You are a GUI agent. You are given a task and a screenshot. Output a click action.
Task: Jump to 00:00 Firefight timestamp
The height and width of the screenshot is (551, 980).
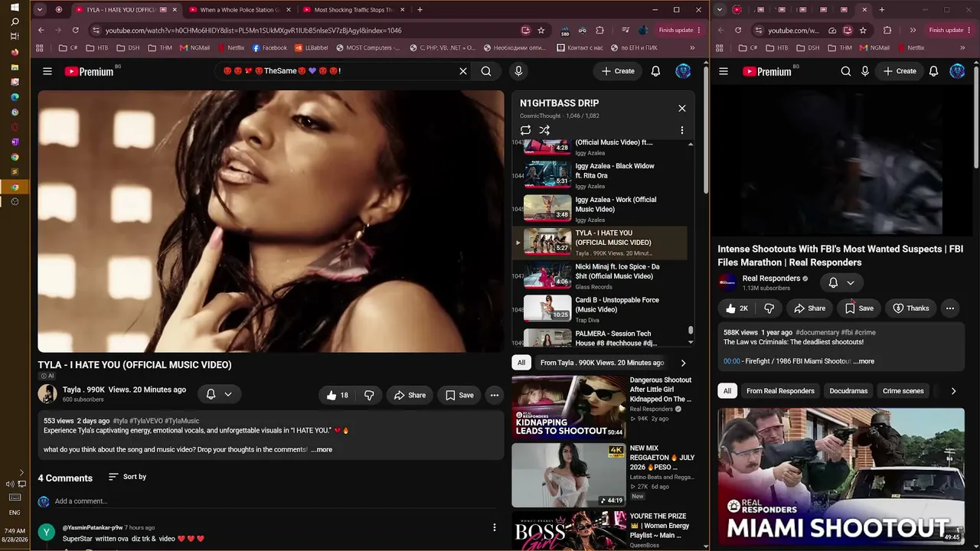click(x=732, y=361)
